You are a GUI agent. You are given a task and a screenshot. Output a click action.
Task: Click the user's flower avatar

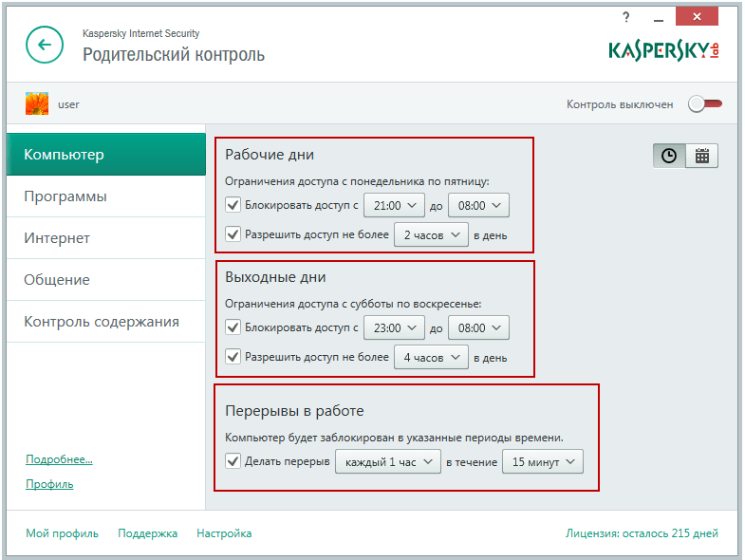pos(37,103)
